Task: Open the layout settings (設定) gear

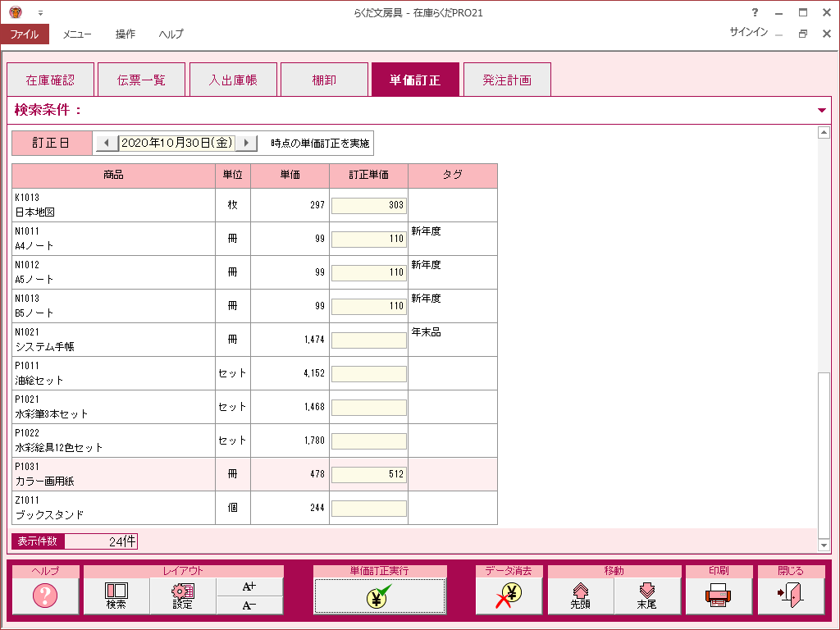Action: 183,596
